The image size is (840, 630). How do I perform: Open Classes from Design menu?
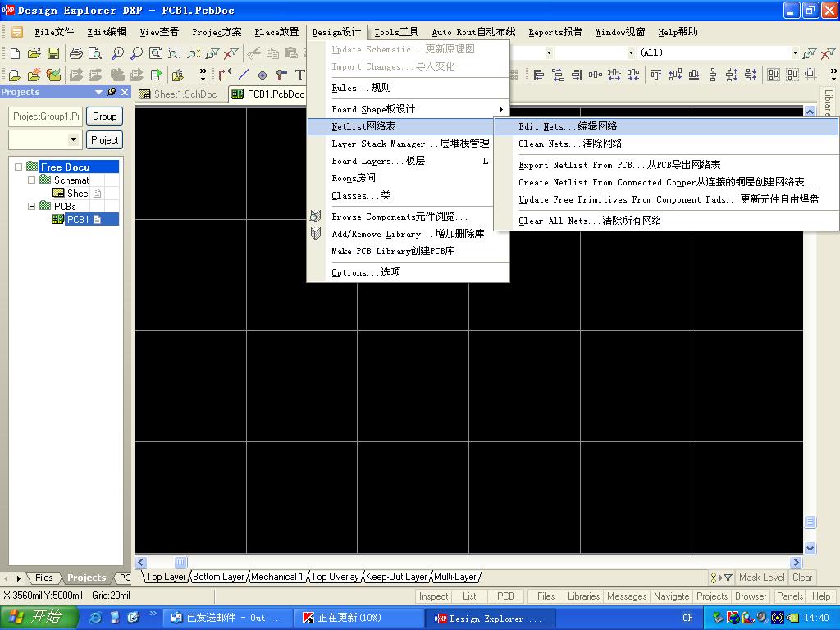click(408, 195)
